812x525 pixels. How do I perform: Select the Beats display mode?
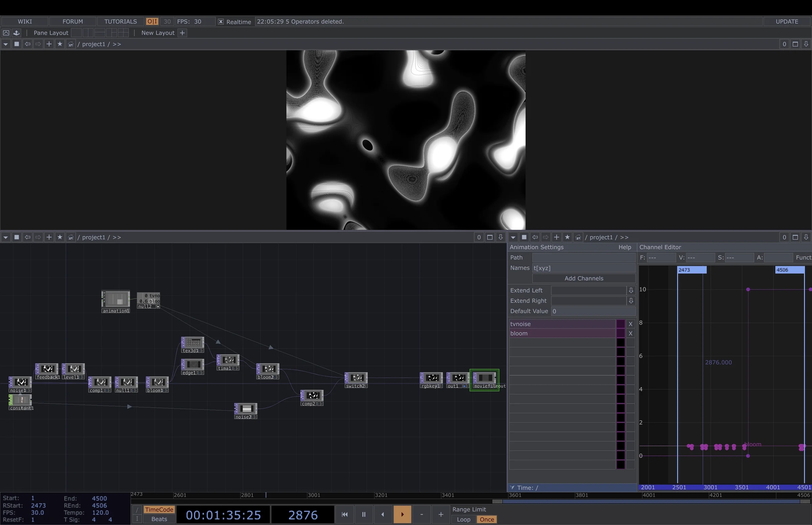(159, 519)
